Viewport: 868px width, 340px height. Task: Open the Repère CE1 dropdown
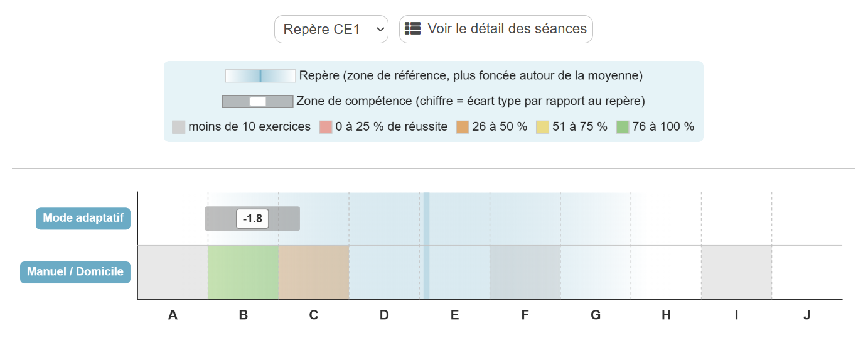coord(331,29)
